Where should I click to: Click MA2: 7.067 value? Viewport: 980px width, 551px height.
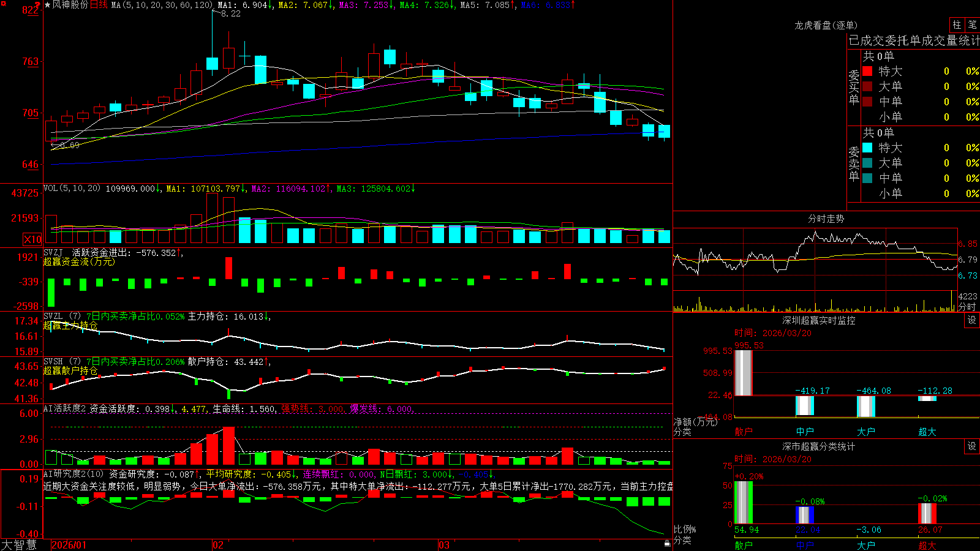pos(306,5)
